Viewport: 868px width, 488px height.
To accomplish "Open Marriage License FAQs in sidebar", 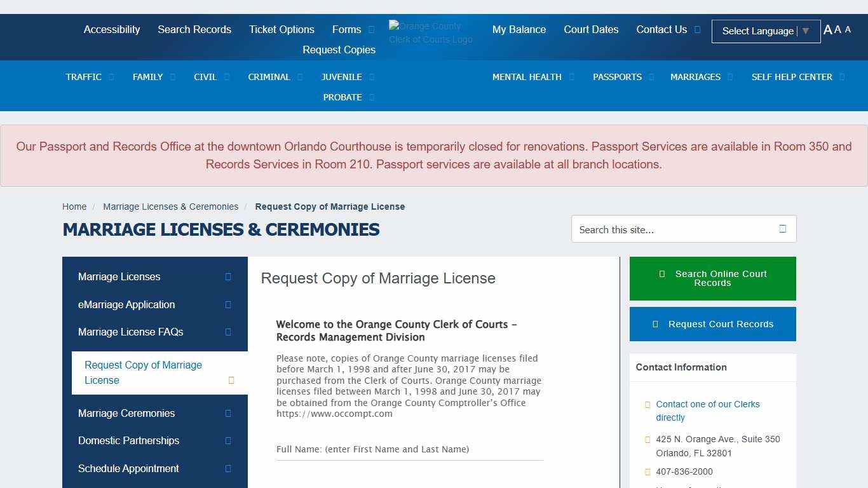I will coord(131,332).
